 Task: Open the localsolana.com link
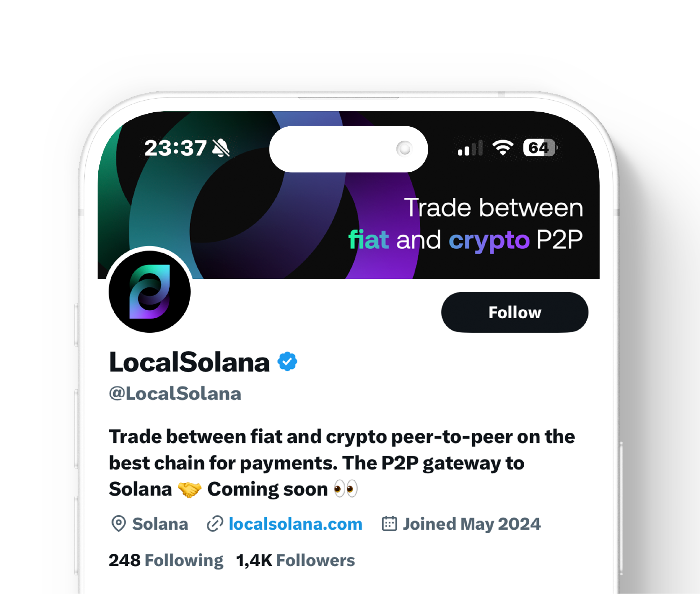coord(295,524)
